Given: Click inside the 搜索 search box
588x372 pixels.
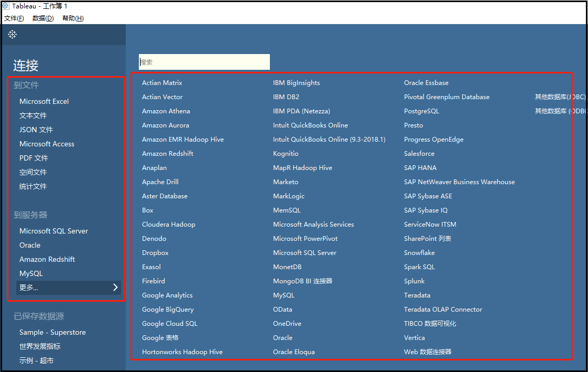Looking at the screenshot, I should point(204,62).
